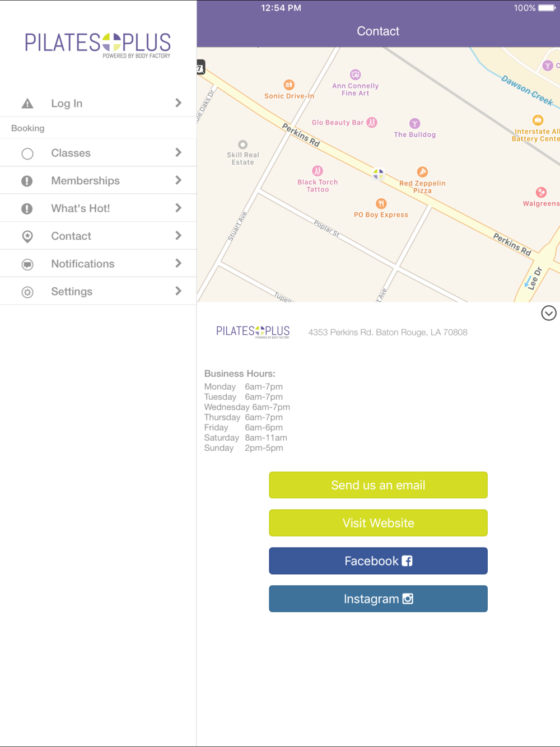Click the small Pilates Plus logo near address

pos(253,332)
